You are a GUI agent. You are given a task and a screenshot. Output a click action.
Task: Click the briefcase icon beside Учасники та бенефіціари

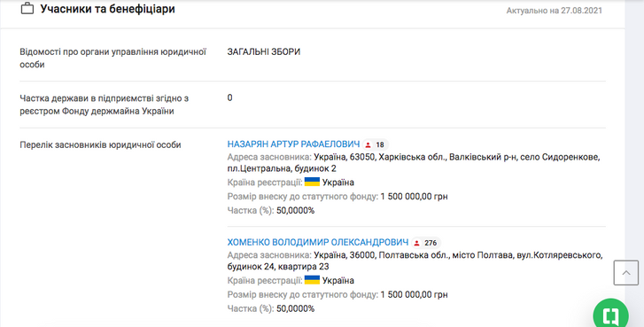(x=27, y=8)
